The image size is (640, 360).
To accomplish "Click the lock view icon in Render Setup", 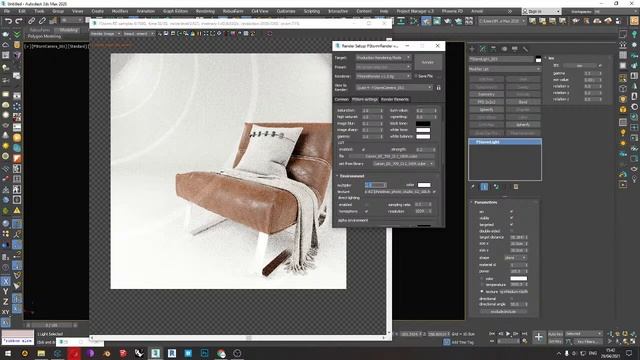I will [438, 88].
